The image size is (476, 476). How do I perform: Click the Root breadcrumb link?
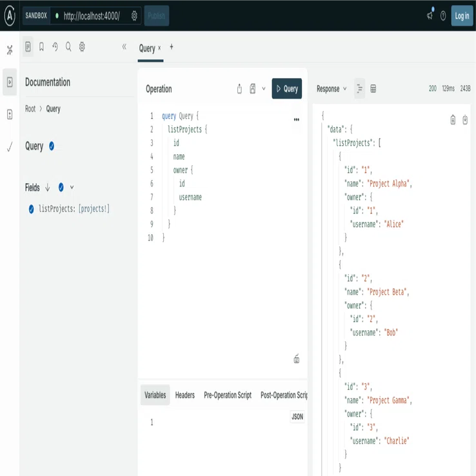[30, 108]
